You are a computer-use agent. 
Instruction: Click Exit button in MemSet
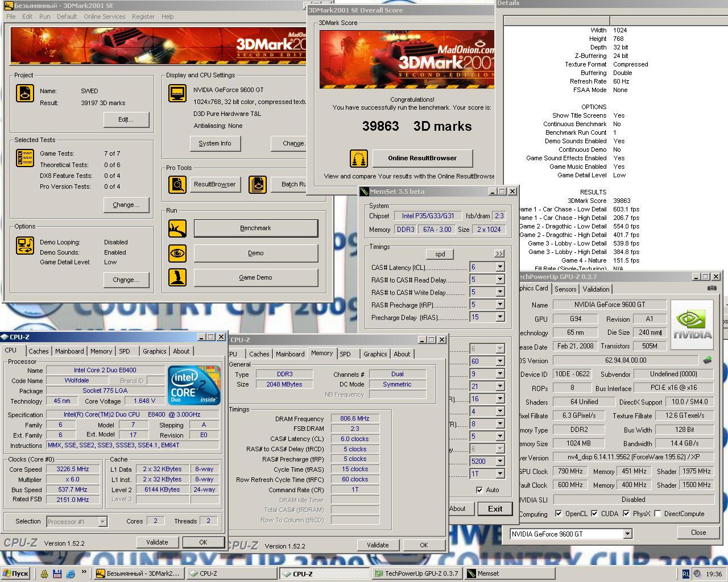point(495,509)
